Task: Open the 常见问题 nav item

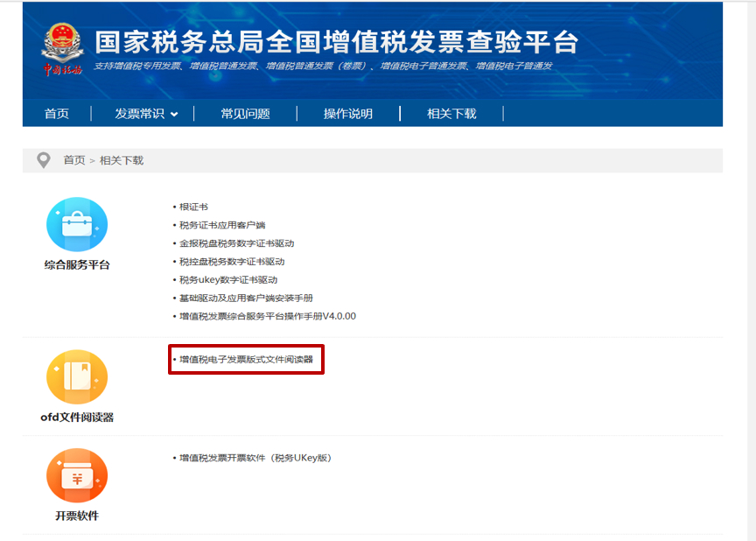Action: (245, 114)
